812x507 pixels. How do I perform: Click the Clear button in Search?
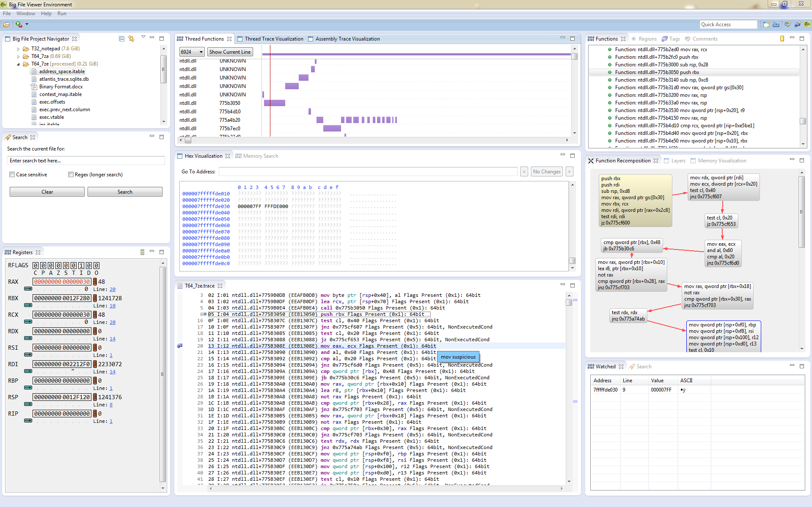pyautogui.click(x=47, y=192)
